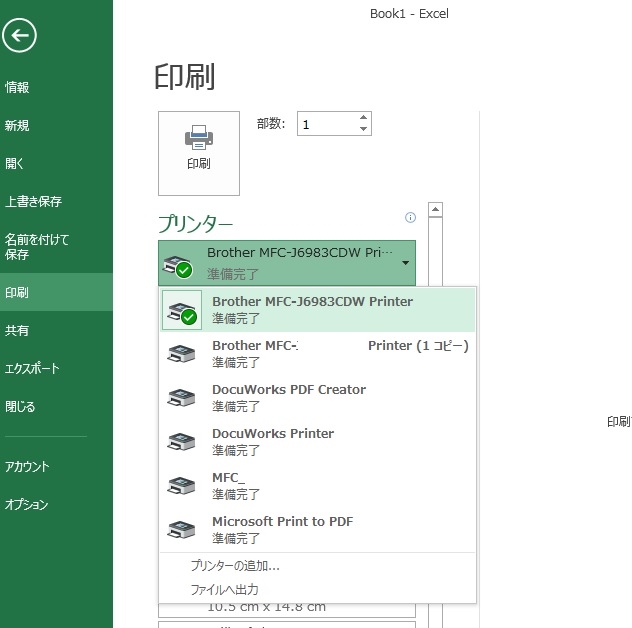
Task: Click the printer info icon beside プリンター
Action: 410,218
